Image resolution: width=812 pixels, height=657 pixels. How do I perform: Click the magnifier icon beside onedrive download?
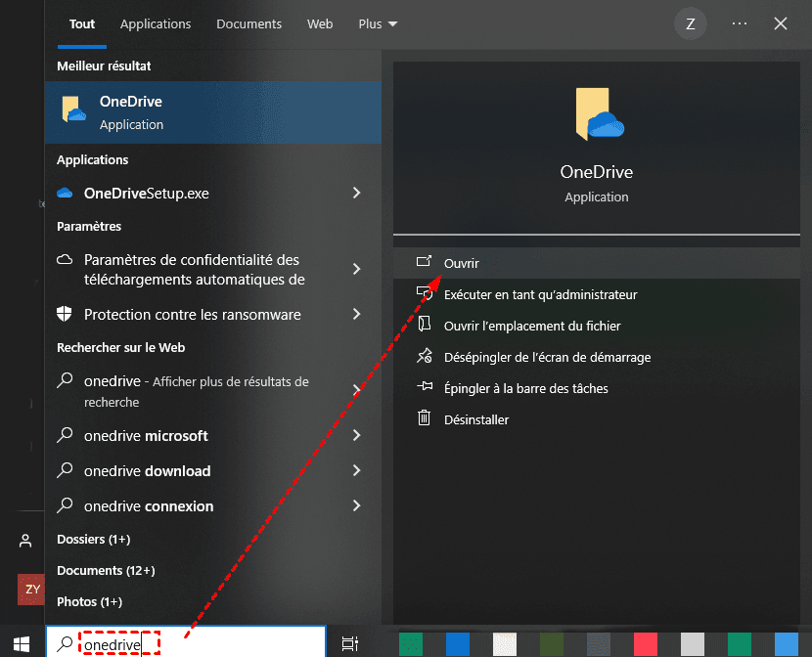(65, 470)
